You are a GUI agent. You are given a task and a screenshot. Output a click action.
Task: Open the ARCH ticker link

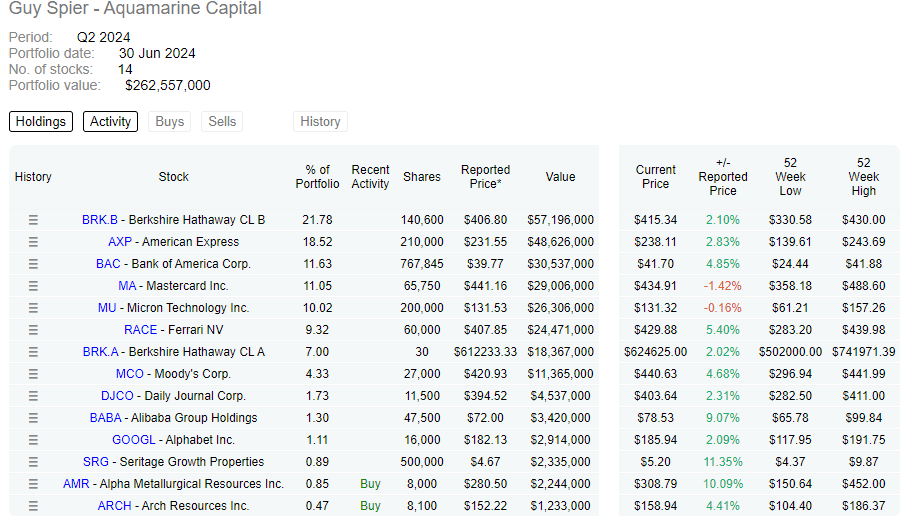tap(115, 506)
